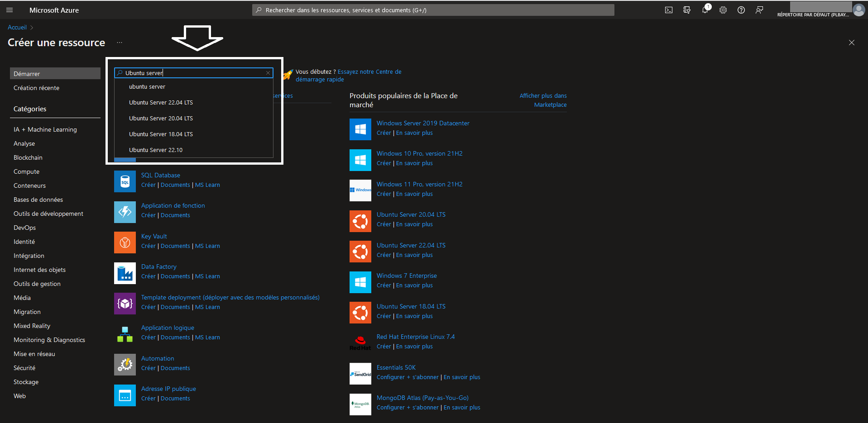Open portal settings gear
Viewport: 868px width, 423px height.
pos(723,10)
